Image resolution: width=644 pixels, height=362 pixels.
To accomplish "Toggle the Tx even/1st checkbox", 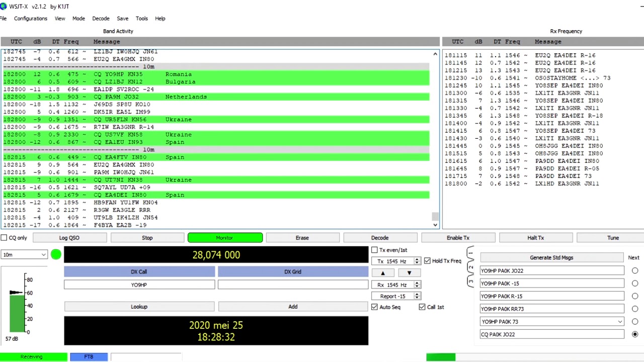I will [x=374, y=250].
